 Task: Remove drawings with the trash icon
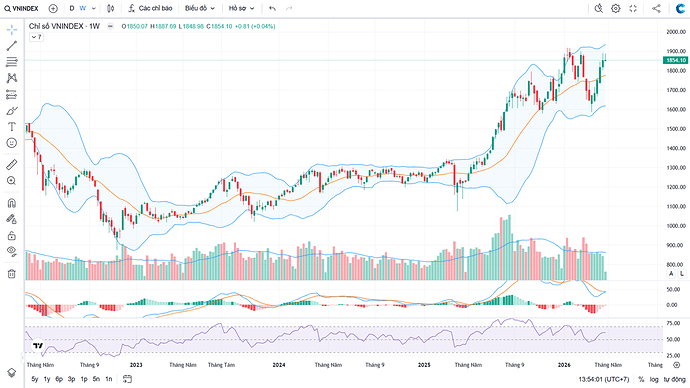pyautogui.click(x=12, y=274)
